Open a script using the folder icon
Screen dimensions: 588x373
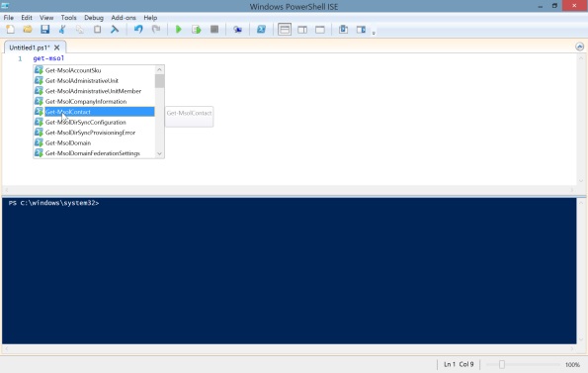pyautogui.click(x=28, y=30)
